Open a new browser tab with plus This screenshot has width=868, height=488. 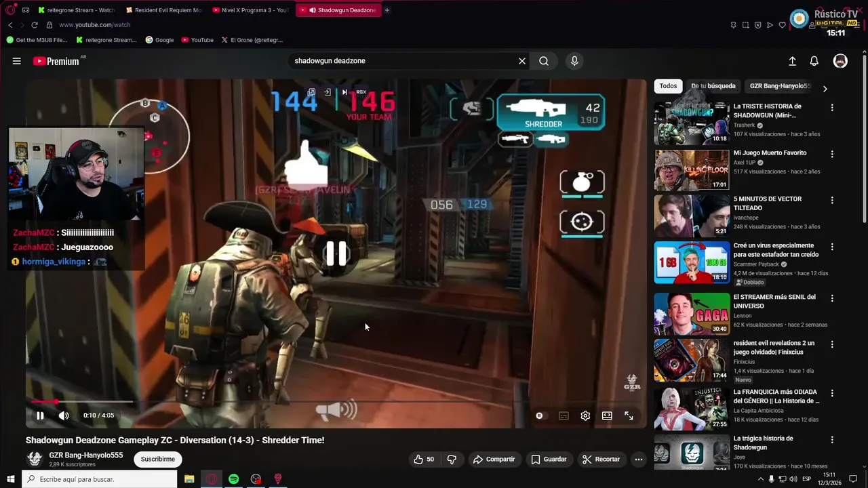click(x=387, y=10)
